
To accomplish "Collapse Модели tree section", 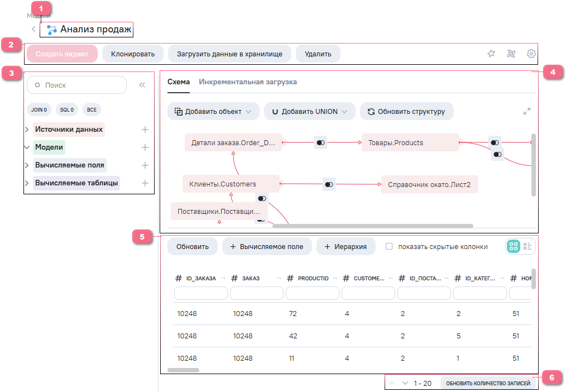I will point(27,147).
